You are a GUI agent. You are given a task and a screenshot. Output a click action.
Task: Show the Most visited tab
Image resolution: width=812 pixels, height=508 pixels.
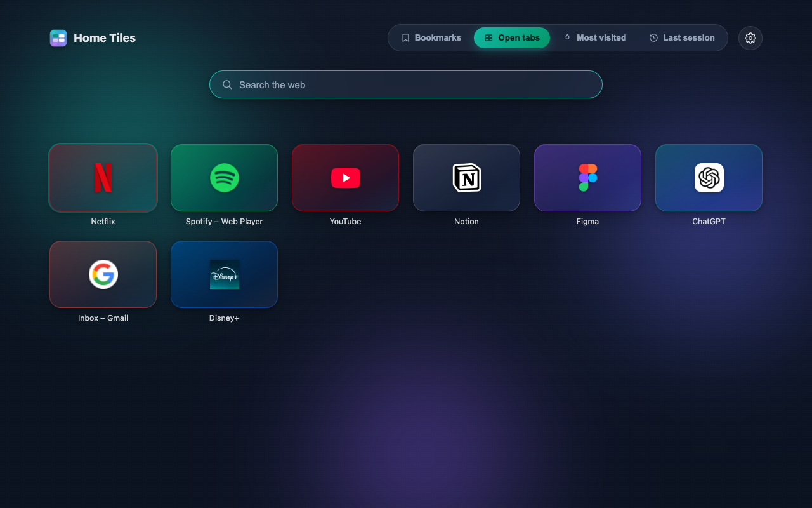594,37
